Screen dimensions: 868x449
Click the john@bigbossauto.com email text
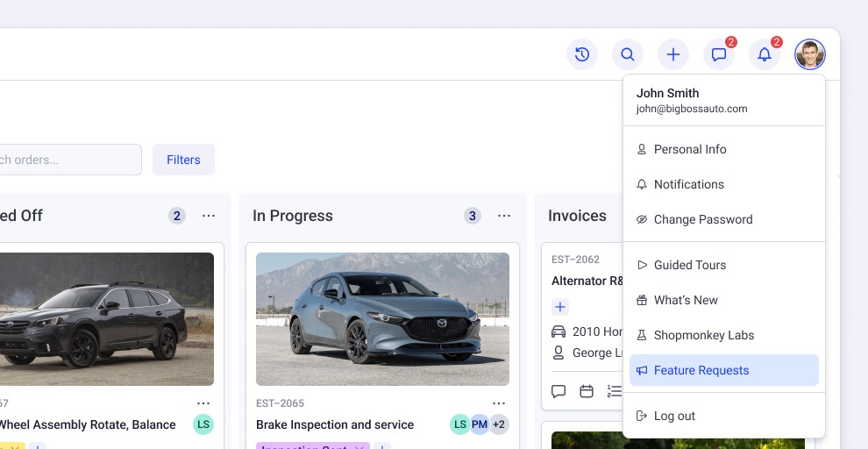pyautogui.click(x=692, y=109)
